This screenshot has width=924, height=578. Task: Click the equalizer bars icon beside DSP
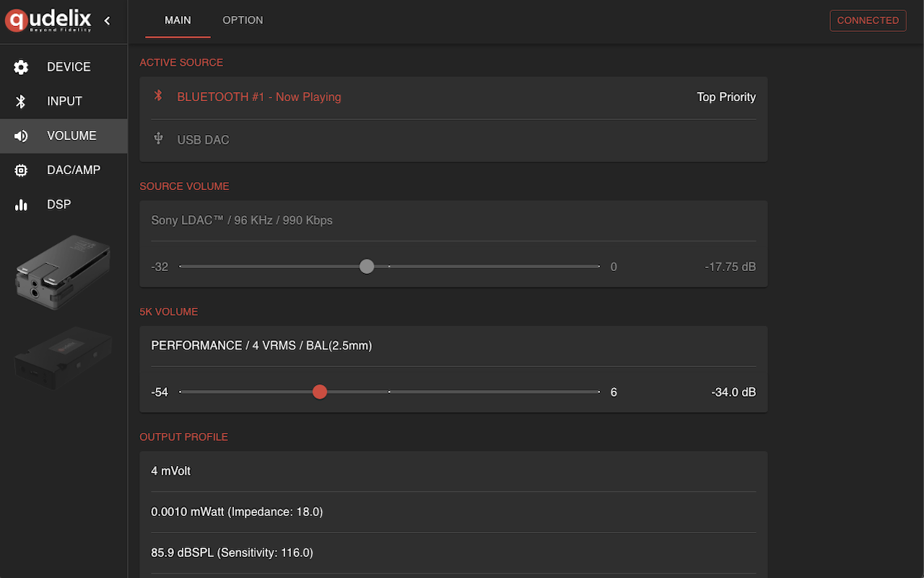[22, 205]
